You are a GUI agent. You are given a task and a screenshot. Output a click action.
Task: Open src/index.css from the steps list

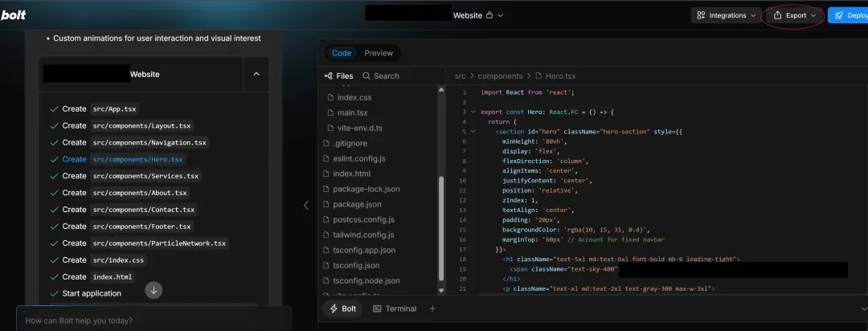118,260
